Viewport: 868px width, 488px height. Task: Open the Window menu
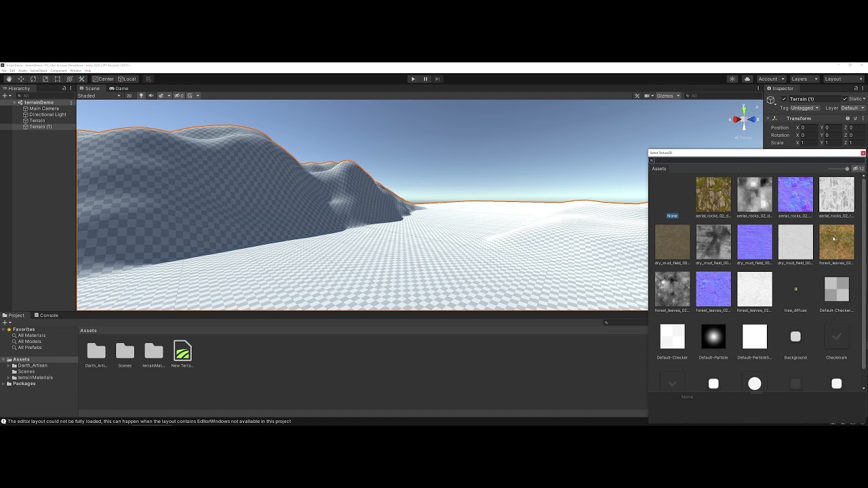click(76, 70)
